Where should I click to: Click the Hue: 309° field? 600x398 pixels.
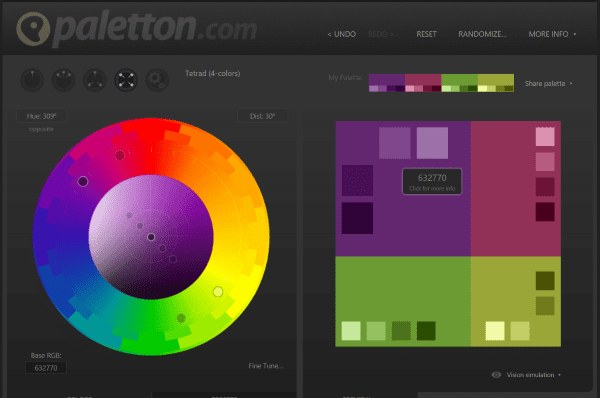[x=41, y=116]
